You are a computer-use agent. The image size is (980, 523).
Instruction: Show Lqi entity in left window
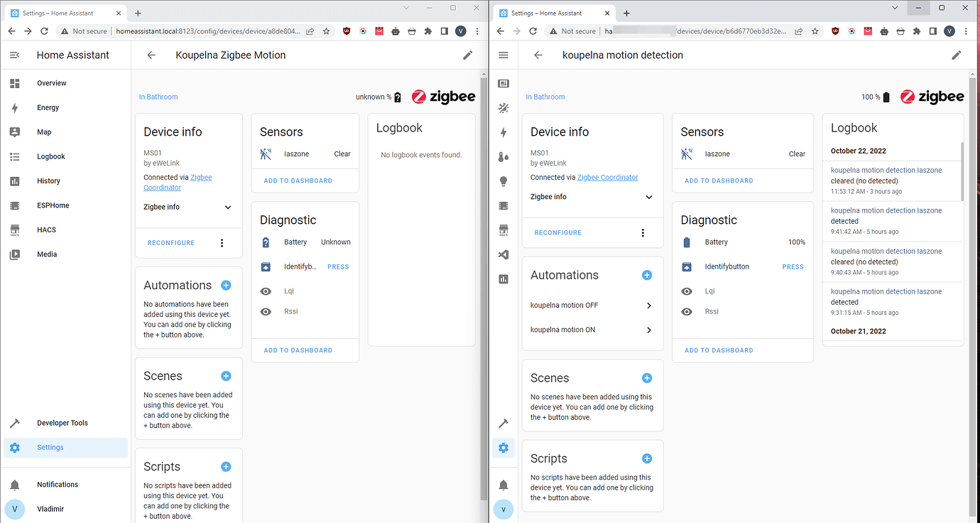pos(305,291)
